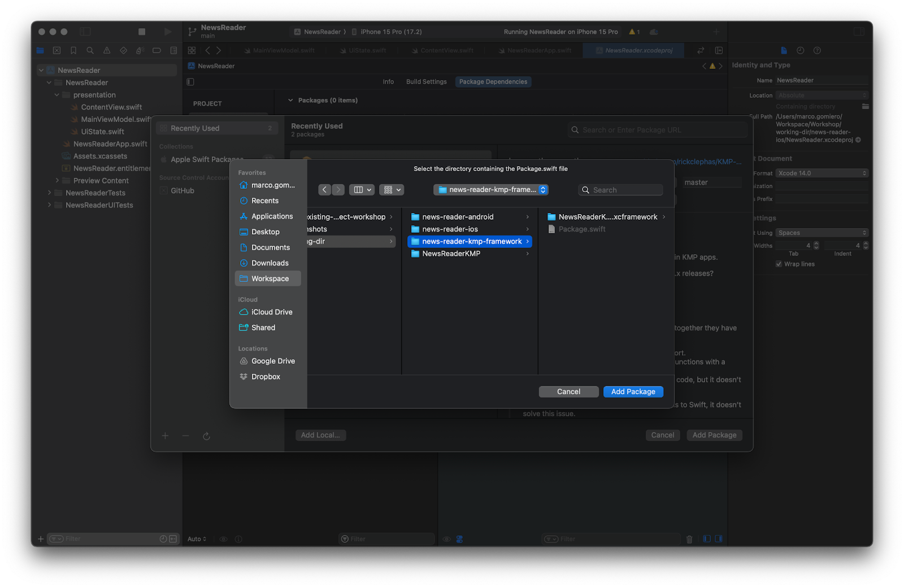
Task: Open the Test navigator diamond icon
Action: click(x=123, y=50)
